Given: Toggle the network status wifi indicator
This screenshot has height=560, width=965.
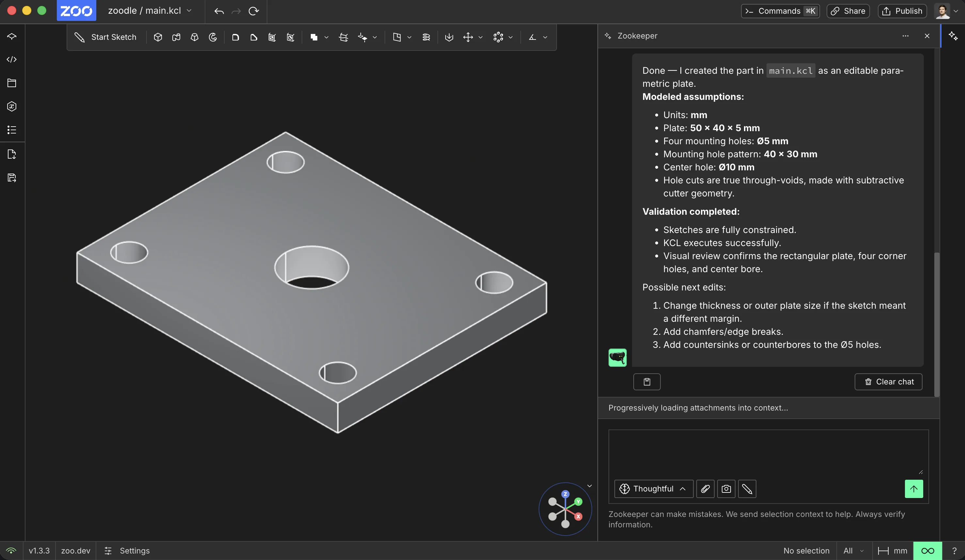Looking at the screenshot, I should 11,551.
